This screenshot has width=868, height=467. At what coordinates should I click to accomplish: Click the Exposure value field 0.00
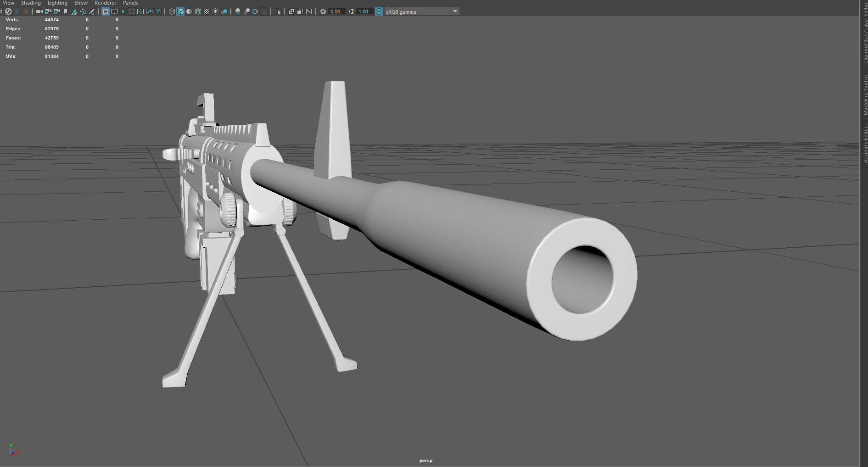click(336, 11)
